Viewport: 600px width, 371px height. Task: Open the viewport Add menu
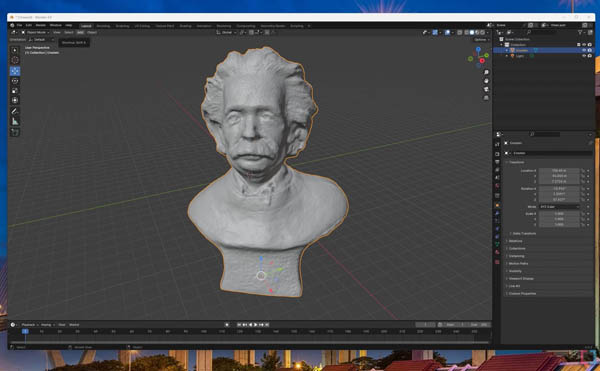point(80,33)
